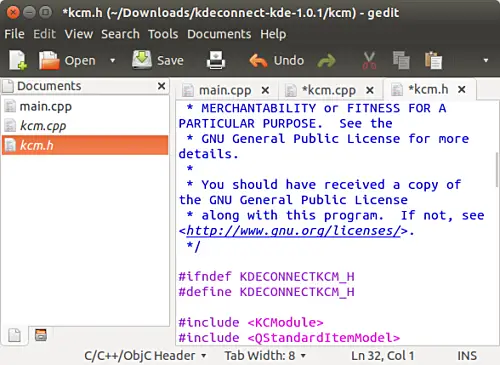Undo the last action
This screenshot has height=365, width=500.
(x=276, y=60)
